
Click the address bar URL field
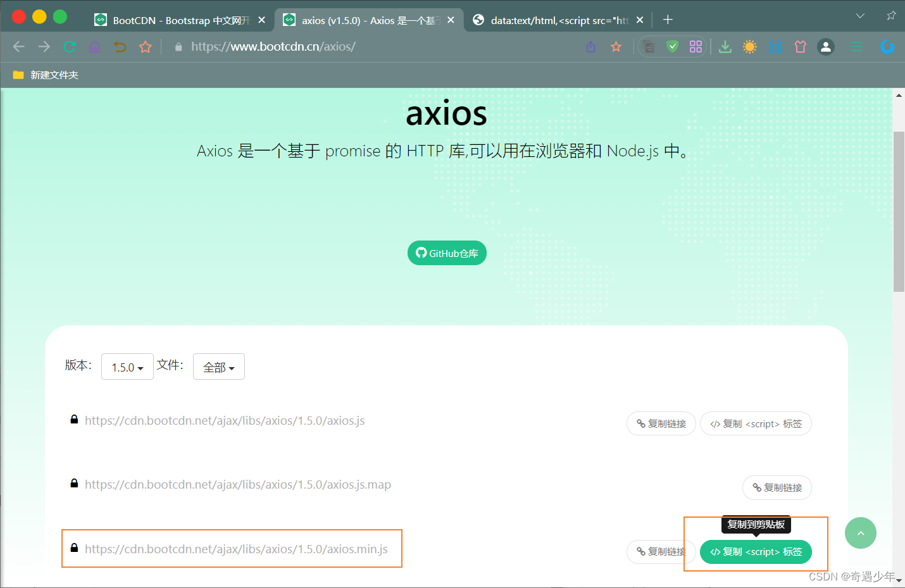point(373,47)
